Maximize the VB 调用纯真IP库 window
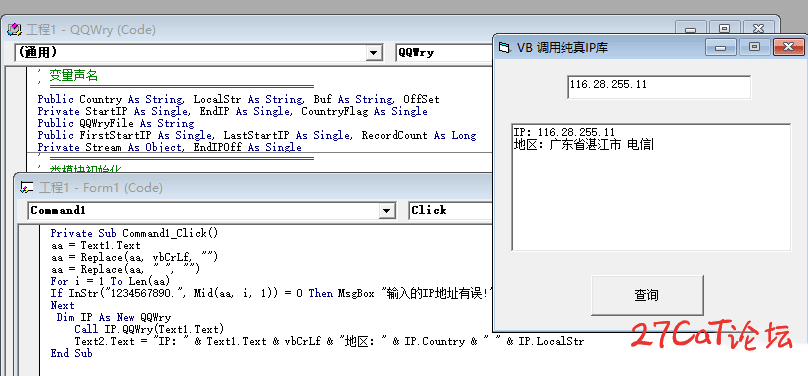 (x=754, y=47)
